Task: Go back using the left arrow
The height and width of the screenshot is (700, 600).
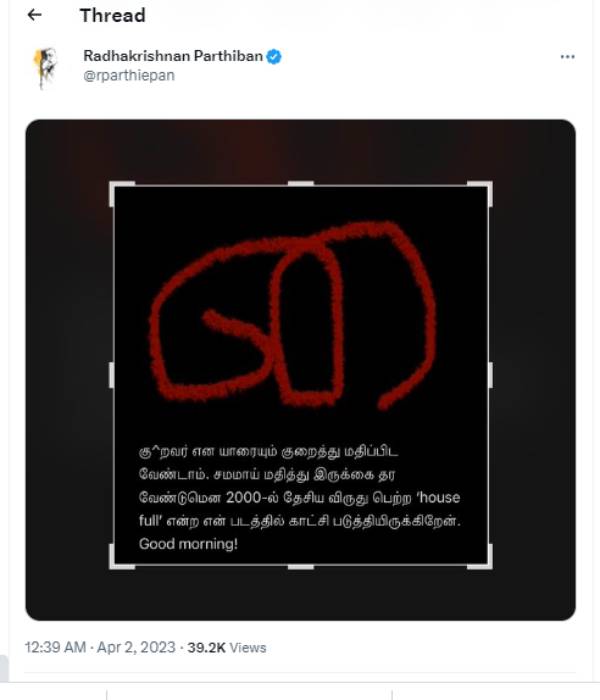Action: (35, 15)
